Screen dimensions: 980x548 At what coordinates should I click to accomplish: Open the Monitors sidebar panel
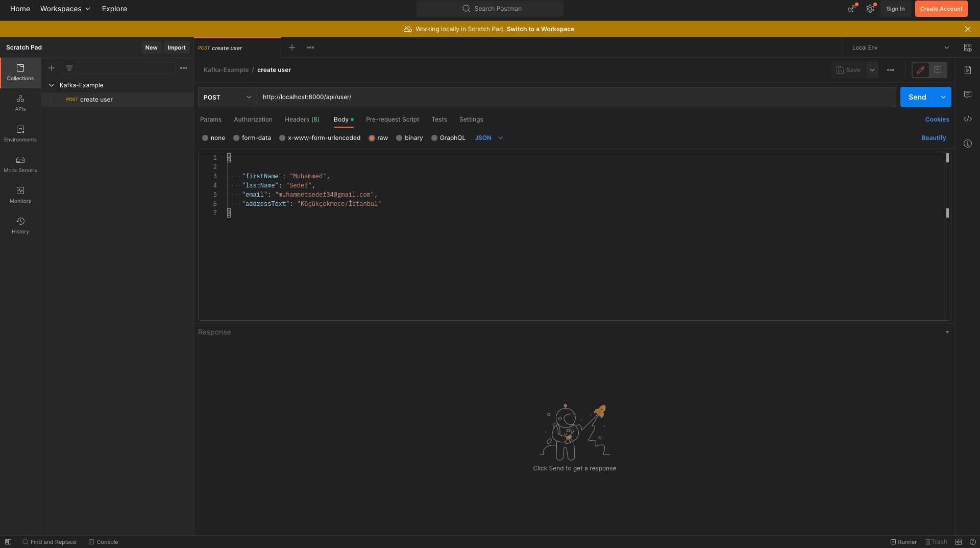point(20,195)
